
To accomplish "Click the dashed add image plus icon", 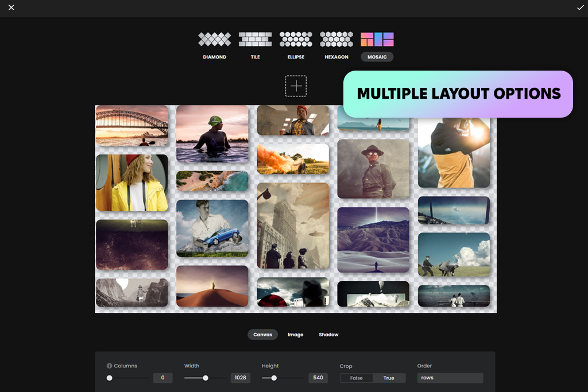I will pyautogui.click(x=296, y=86).
